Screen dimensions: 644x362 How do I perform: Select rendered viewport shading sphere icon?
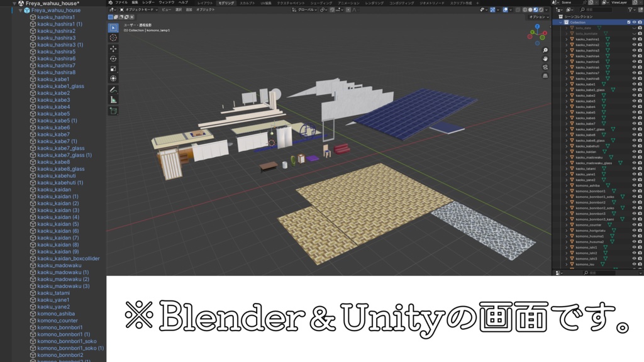coord(541,9)
